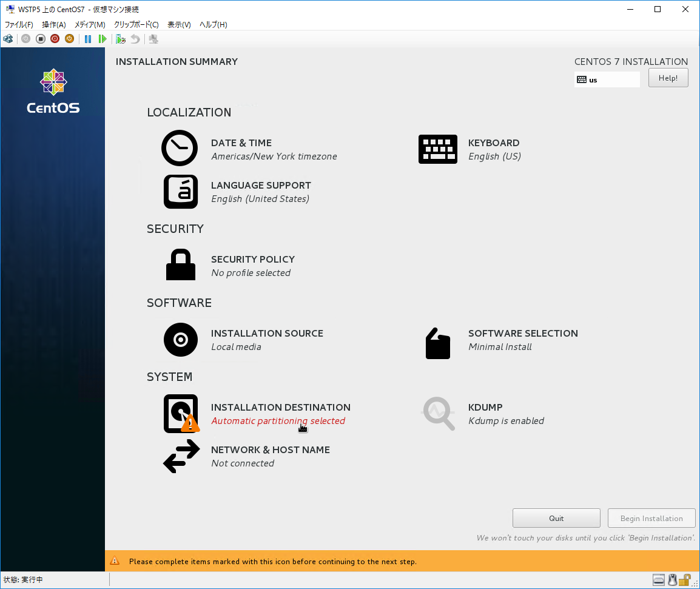Click the SYSTEM section heading
Screen dimensions: 700x589
tap(170, 377)
